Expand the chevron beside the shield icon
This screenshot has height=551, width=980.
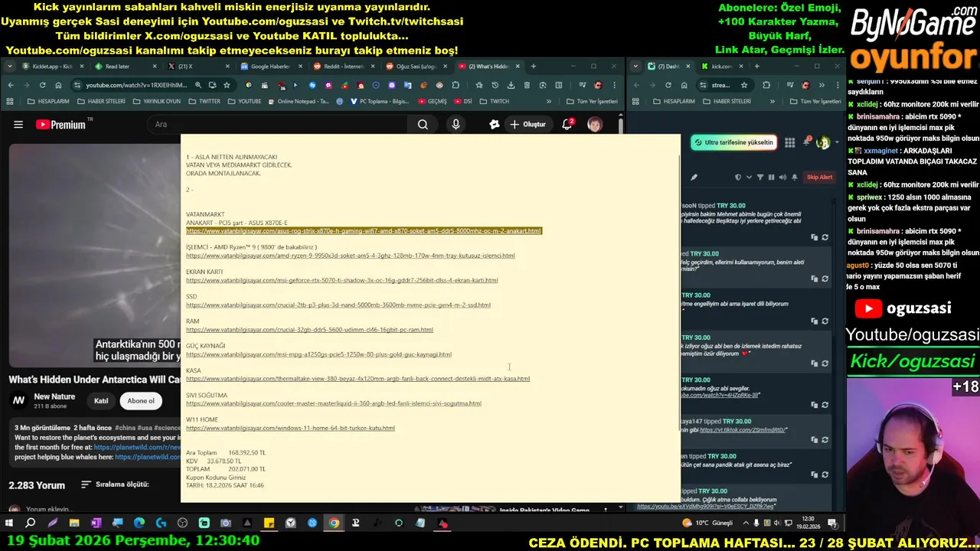click(747, 178)
